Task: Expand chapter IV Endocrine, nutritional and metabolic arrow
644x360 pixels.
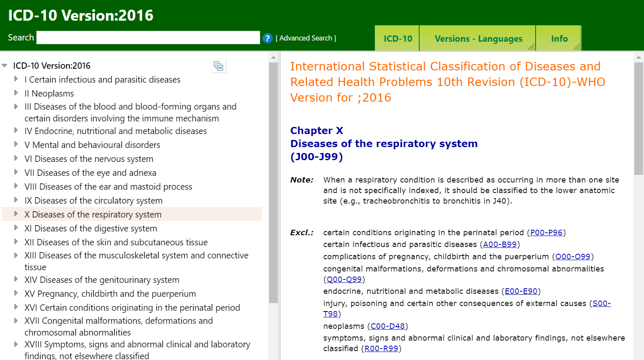Action: tap(16, 130)
